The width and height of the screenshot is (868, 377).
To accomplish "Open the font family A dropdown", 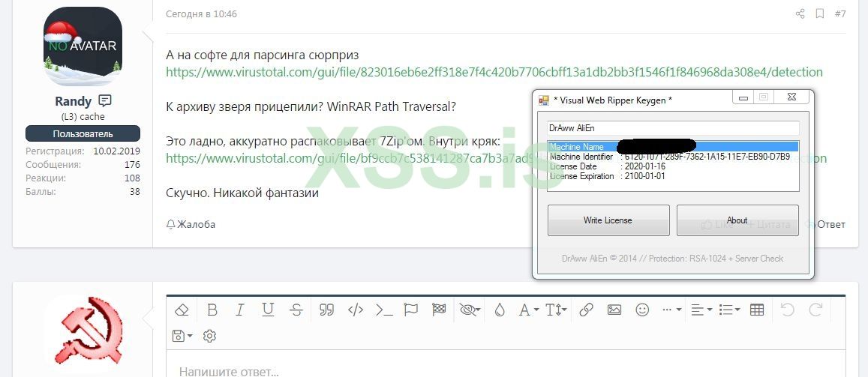I will coord(529,310).
